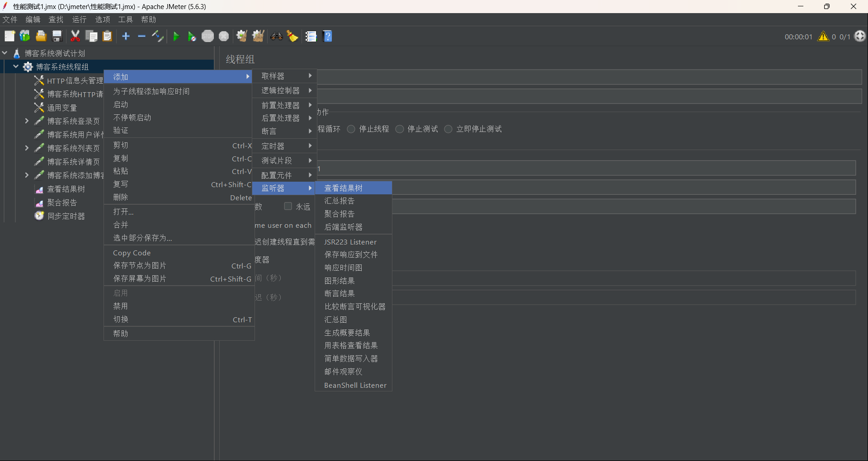Click the Clear gear-broom icon

(x=242, y=36)
